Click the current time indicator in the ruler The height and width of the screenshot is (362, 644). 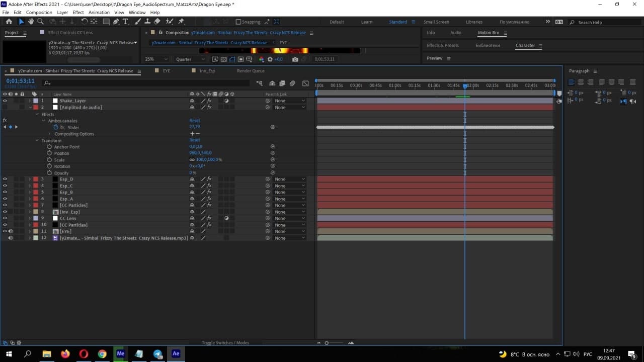465,85
